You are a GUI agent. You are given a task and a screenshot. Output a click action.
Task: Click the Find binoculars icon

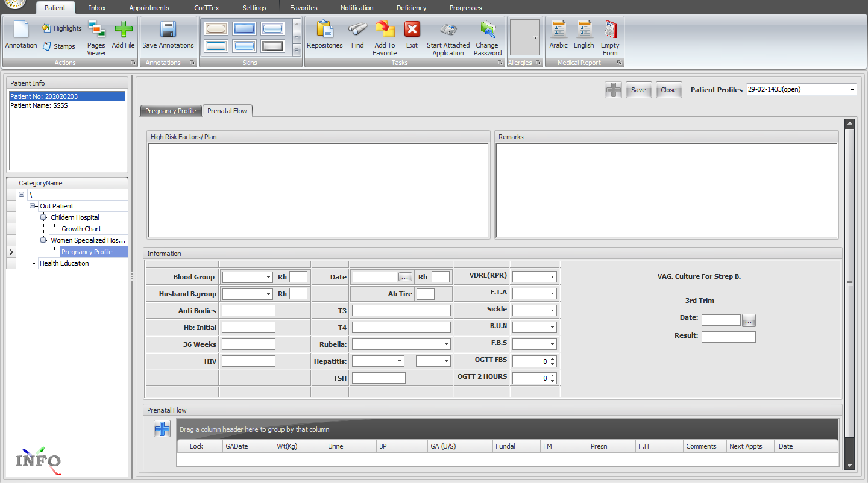click(x=357, y=30)
